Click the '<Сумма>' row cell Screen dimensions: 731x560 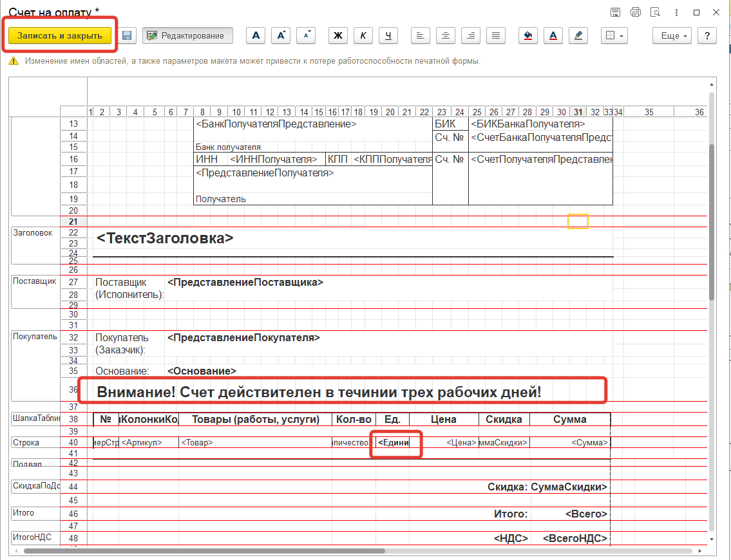tap(570, 443)
